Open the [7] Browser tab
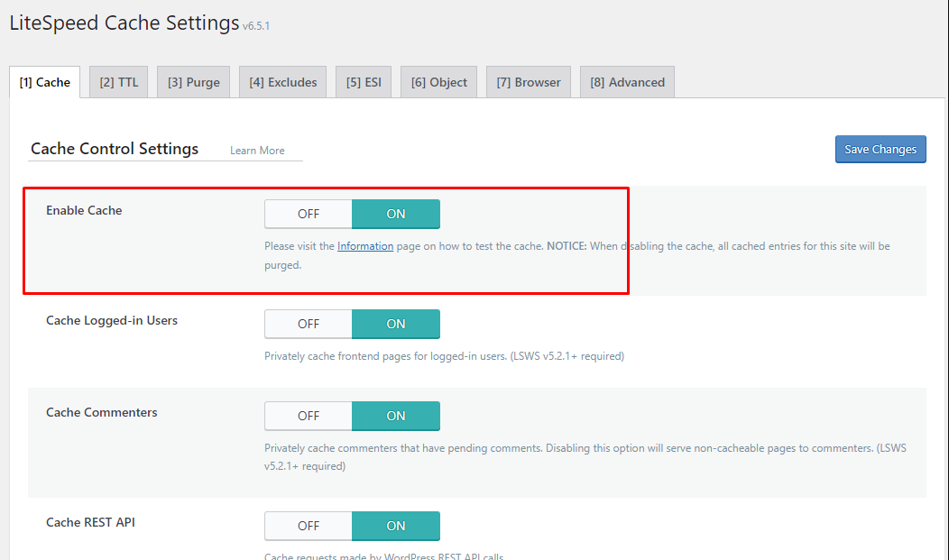The width and height of the screenshot is (949, 560). 529,82
